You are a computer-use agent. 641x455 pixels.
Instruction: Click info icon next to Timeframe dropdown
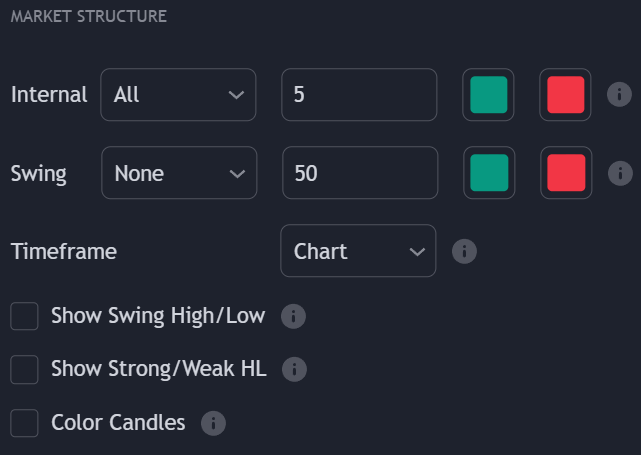464,251
